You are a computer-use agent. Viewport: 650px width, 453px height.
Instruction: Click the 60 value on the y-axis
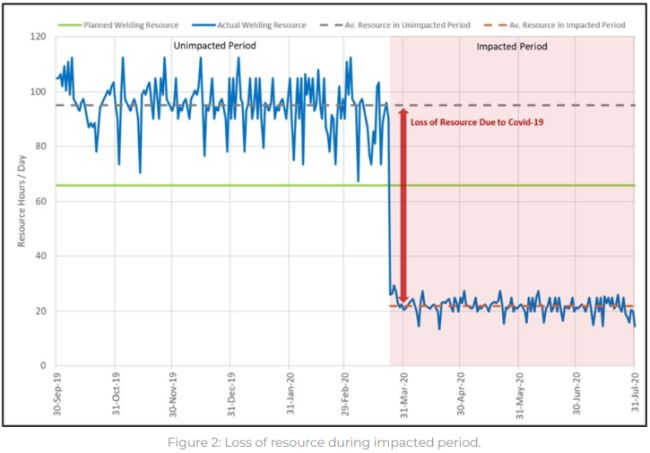click(x=42, y=201)
